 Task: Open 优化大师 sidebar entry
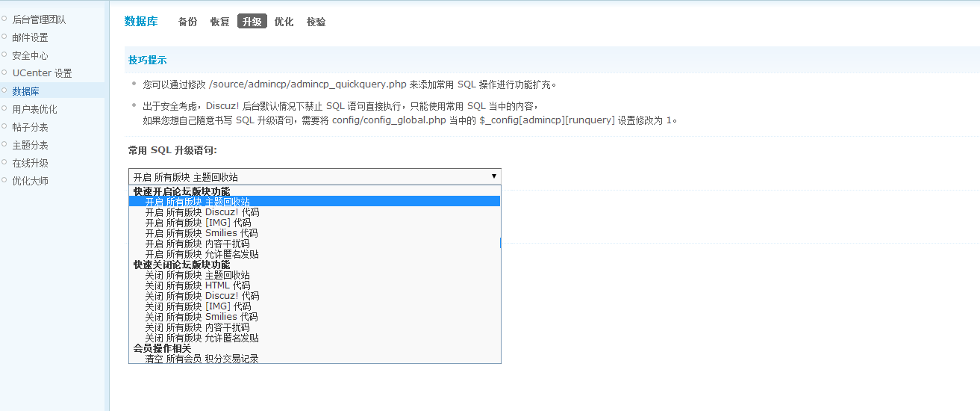click(x=30, y=181)
